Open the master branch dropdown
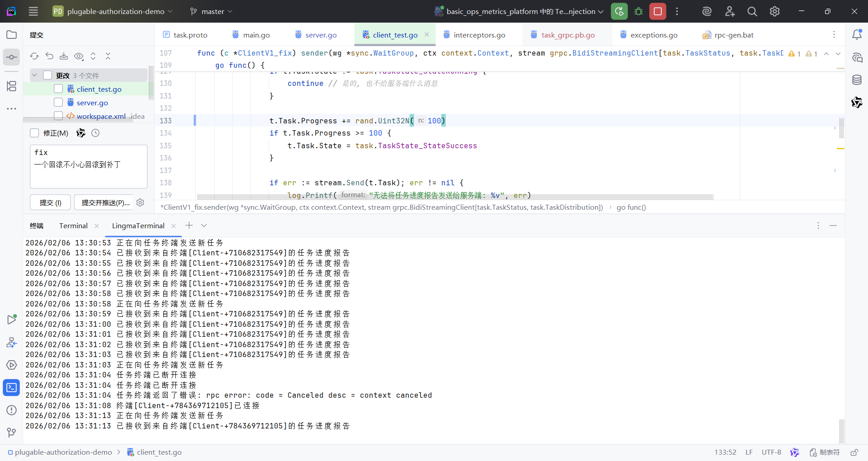 211,11
